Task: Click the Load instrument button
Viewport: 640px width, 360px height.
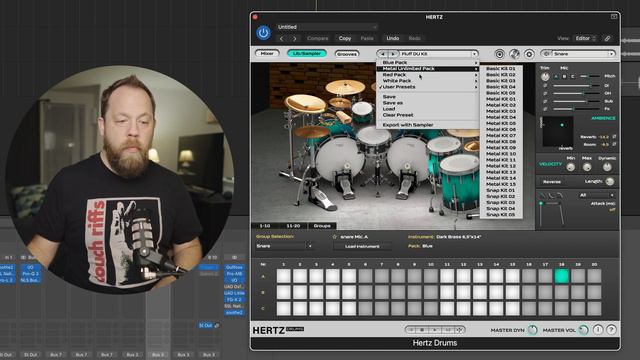Action: tap(362, 246)
